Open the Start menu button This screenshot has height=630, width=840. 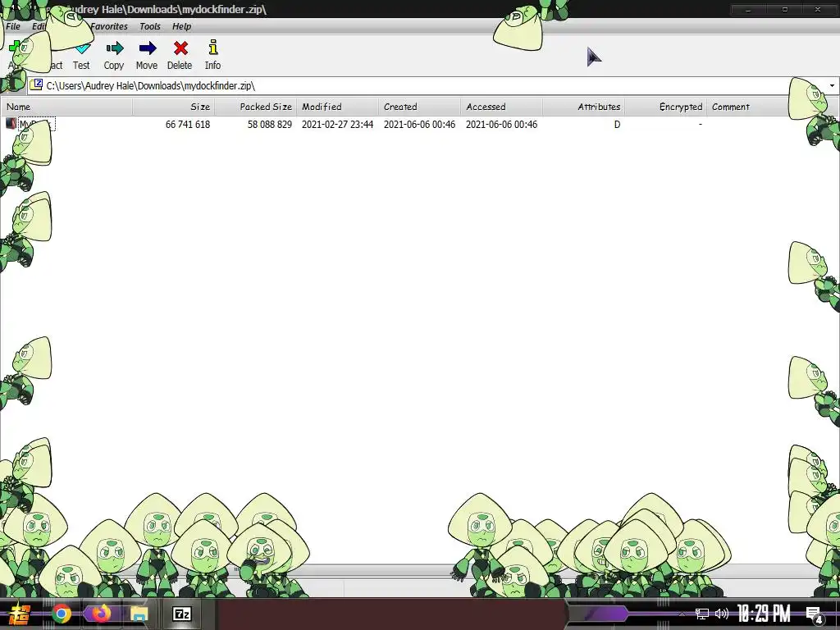(19, 614)
